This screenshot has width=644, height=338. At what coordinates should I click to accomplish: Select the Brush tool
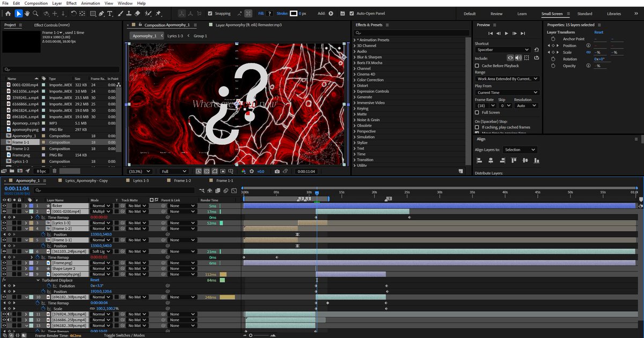pos(121,13)
